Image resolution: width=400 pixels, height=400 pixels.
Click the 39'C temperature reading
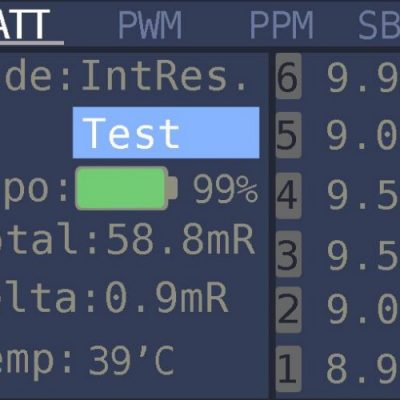[x=132, y=361]
